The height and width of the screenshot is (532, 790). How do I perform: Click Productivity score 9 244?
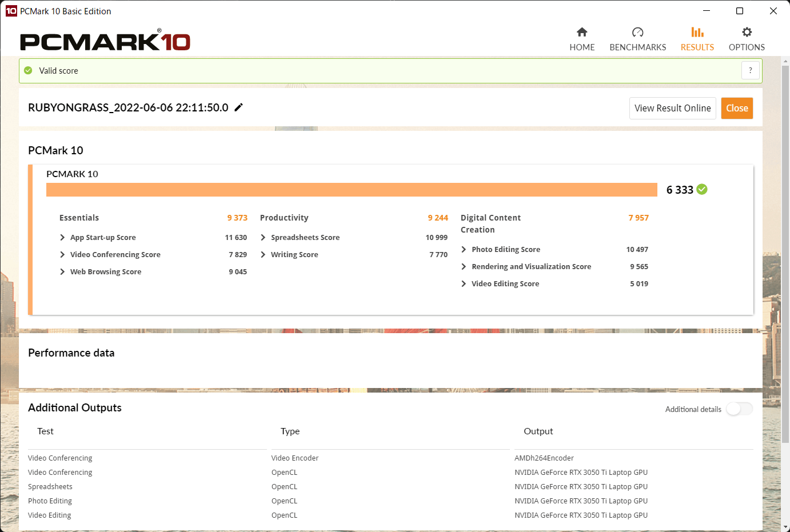point(438,218)
